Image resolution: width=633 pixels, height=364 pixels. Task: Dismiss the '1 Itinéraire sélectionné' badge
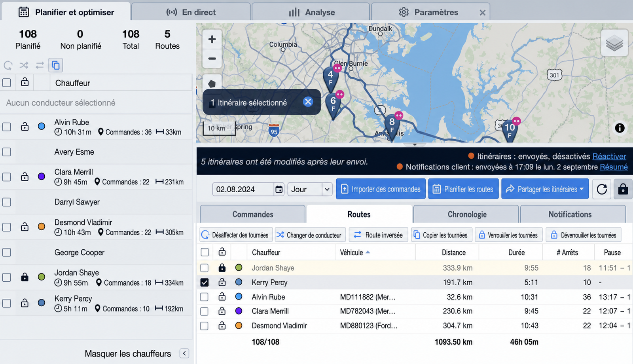coord(308,102)
